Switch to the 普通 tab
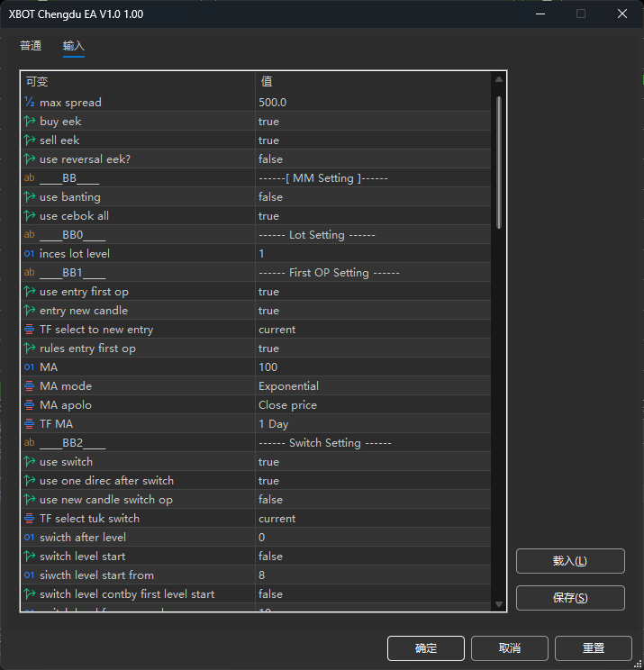 click(x=31, y=46)
